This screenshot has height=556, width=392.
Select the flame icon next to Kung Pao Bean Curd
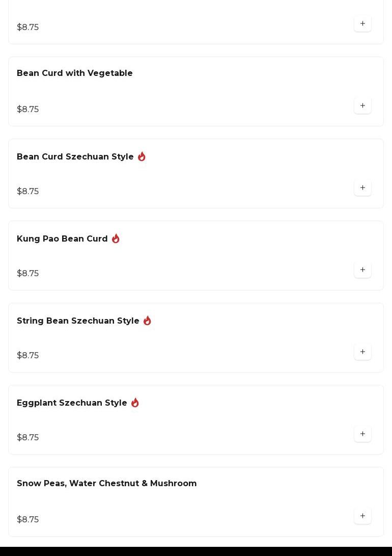pos(116,239)
